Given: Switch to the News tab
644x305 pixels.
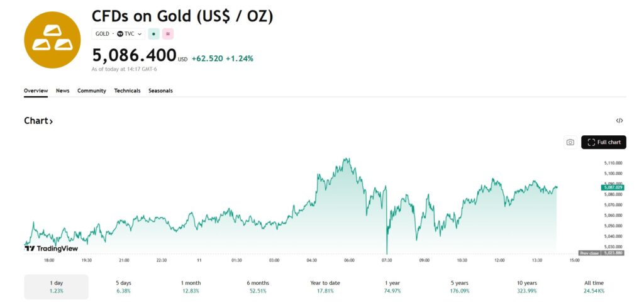Looking at the screenshot, I should point(62,91).
